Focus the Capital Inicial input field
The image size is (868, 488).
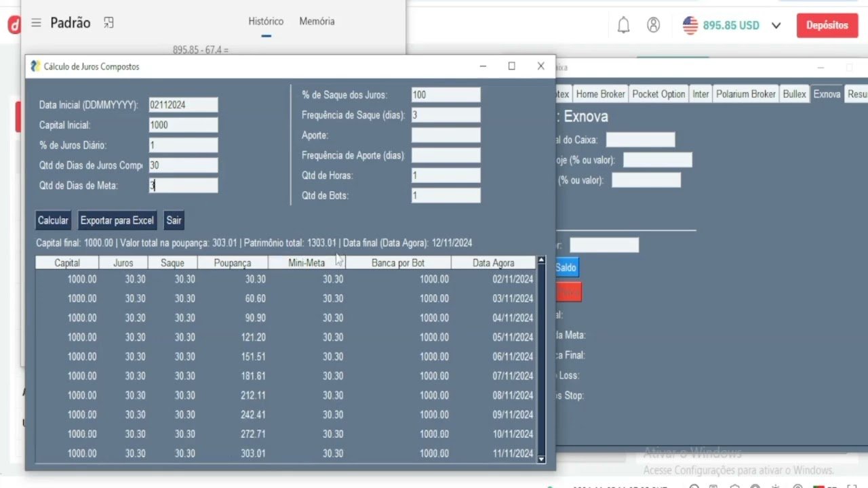pos(183,125)
